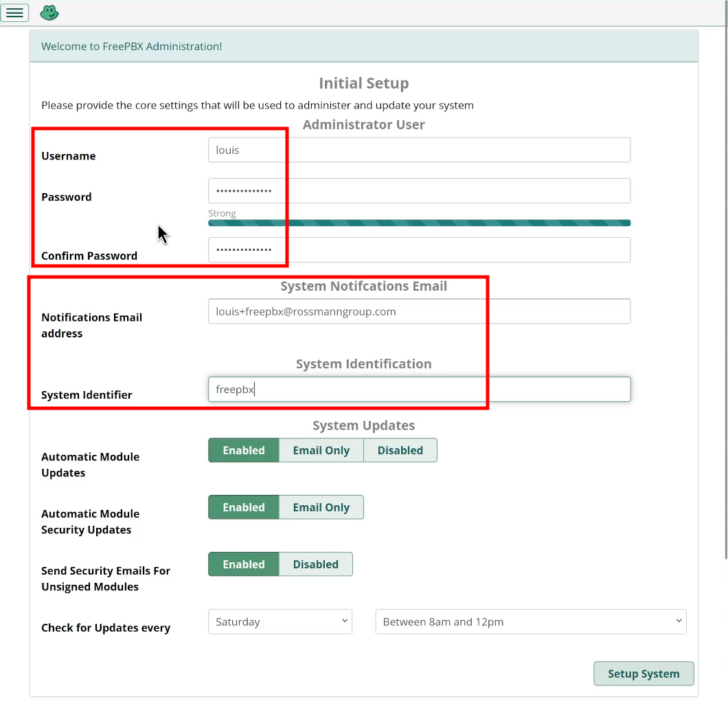728x701 pixels.
Task: Click the System Identifier field
Action: [x=419, y=389]
